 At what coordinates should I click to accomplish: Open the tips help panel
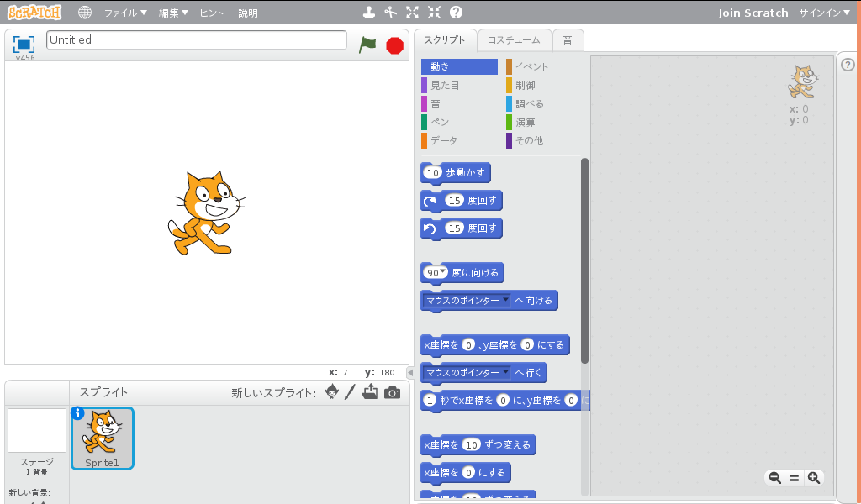pos(848,65)
